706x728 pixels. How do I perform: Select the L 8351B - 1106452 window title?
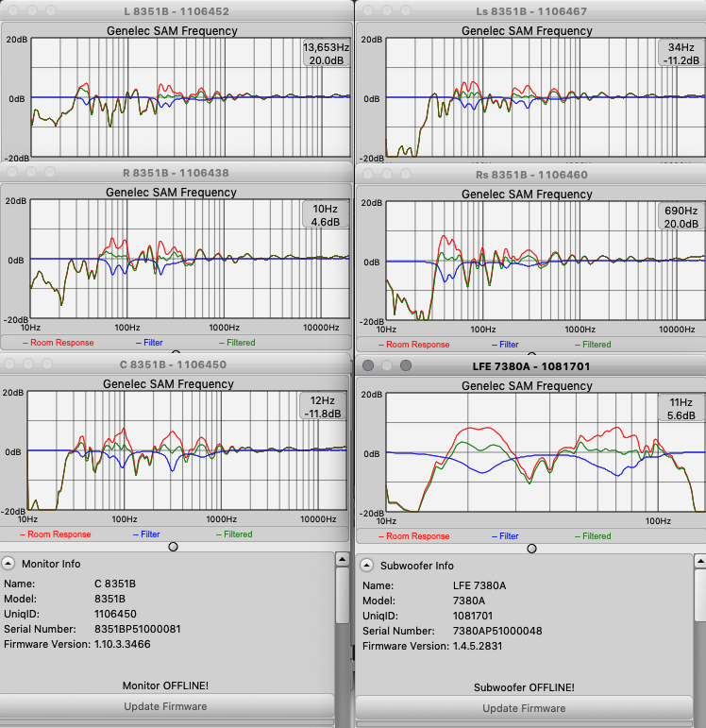tap(176, 11)
